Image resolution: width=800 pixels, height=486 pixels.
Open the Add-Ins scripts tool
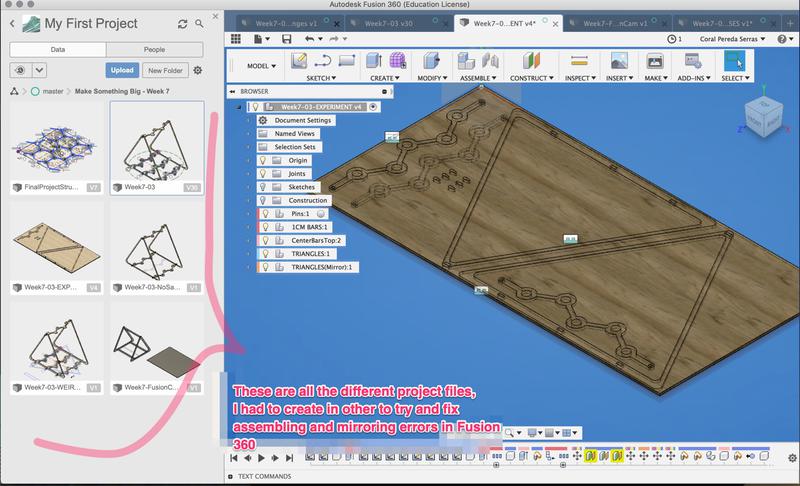point(693,61)
